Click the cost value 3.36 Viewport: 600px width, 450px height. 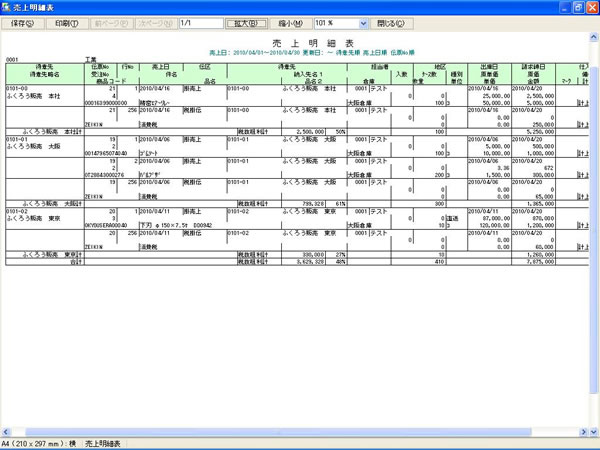[x=503, y=168]
